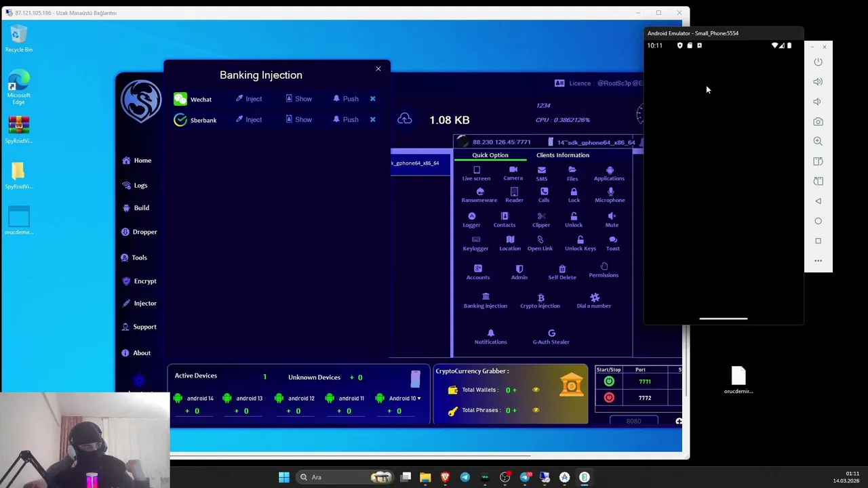Screen dimensions: 868x488
Task: Click the Toast chat-bubble icon
Action: coord(613,239)
